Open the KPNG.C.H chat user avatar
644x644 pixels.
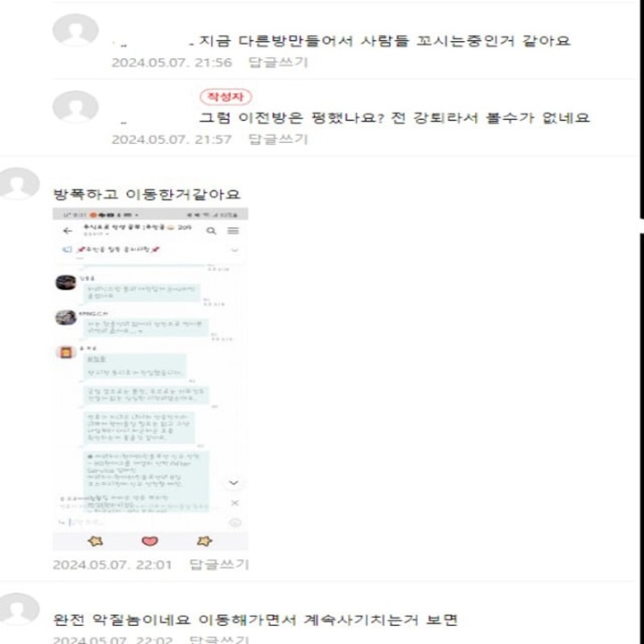click(x=65, y=318)
